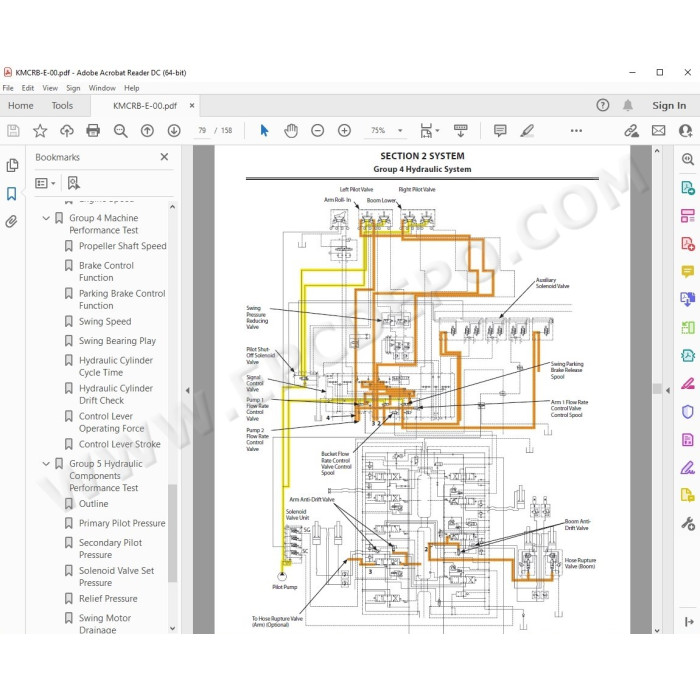Toggle the Bookmarks panel icon
This screenshot has height=700, width=700.
click(12, 194)
